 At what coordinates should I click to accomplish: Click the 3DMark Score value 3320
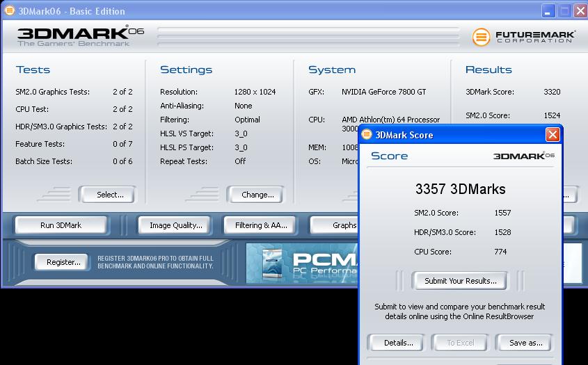point(552,92)
